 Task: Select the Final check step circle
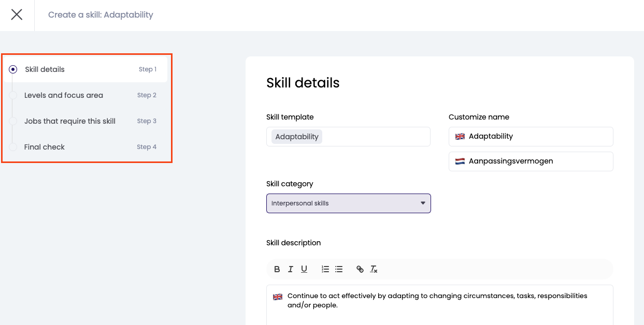click(x=13, y=147)
